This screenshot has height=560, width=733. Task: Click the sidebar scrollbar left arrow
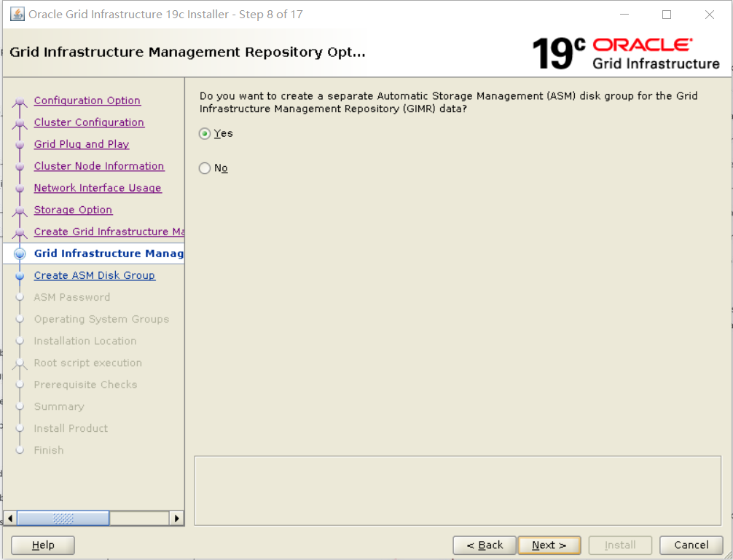click(9, 518)
